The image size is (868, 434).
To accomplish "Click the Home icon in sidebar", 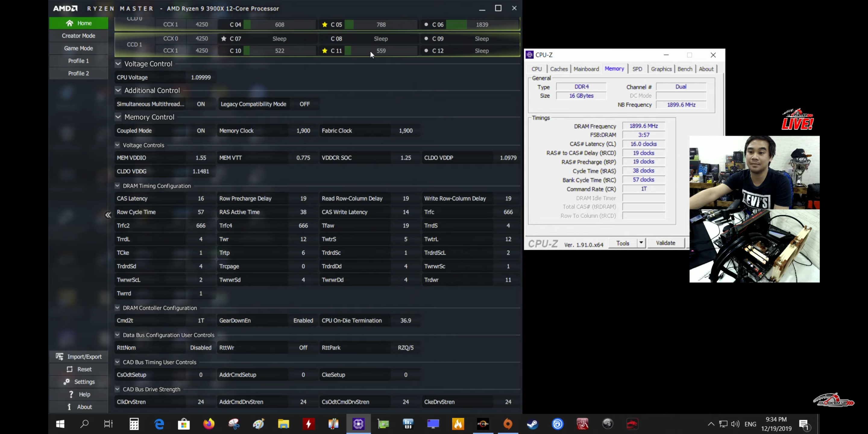I will coord(70,23).
